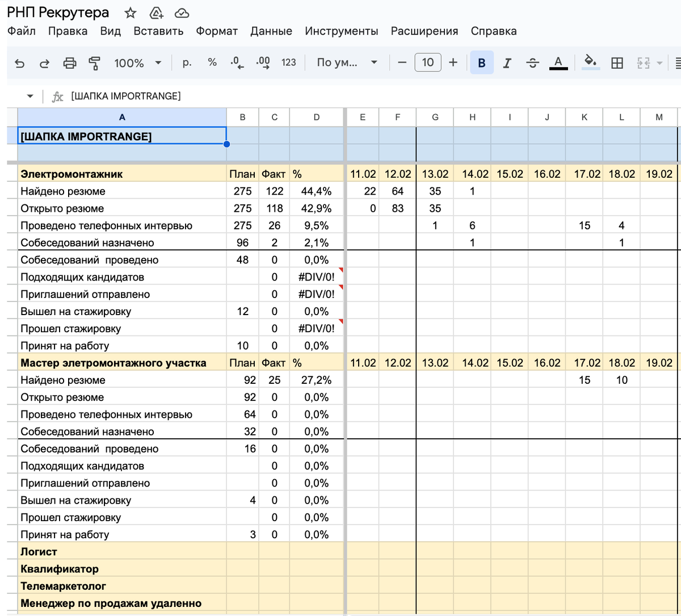The width and height of the screenshot is (681, 616).
Task: Select Мастер элетромонтажного участка cell
Action: coord(122,363)
